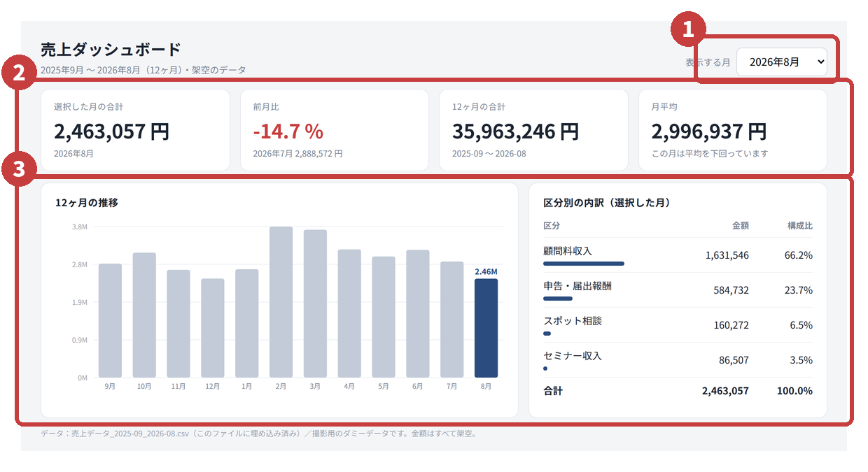This screenshot has width=868, height=472.
Task: Select the 23.7% 構成比 cell
Action: [799, 290]
